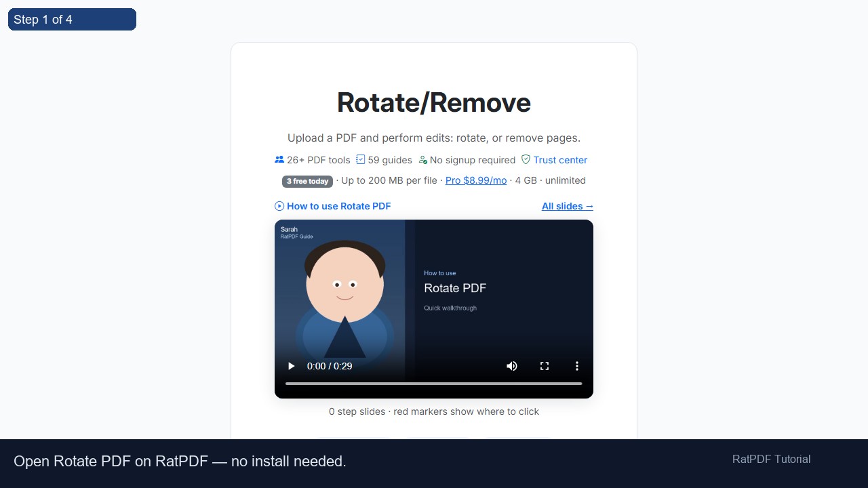Mute the video with the speaker icon

click(x=512, y=366)
